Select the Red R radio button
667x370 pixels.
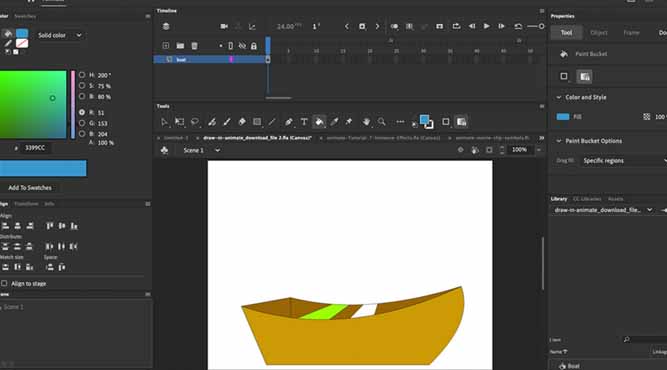point(82,112)
